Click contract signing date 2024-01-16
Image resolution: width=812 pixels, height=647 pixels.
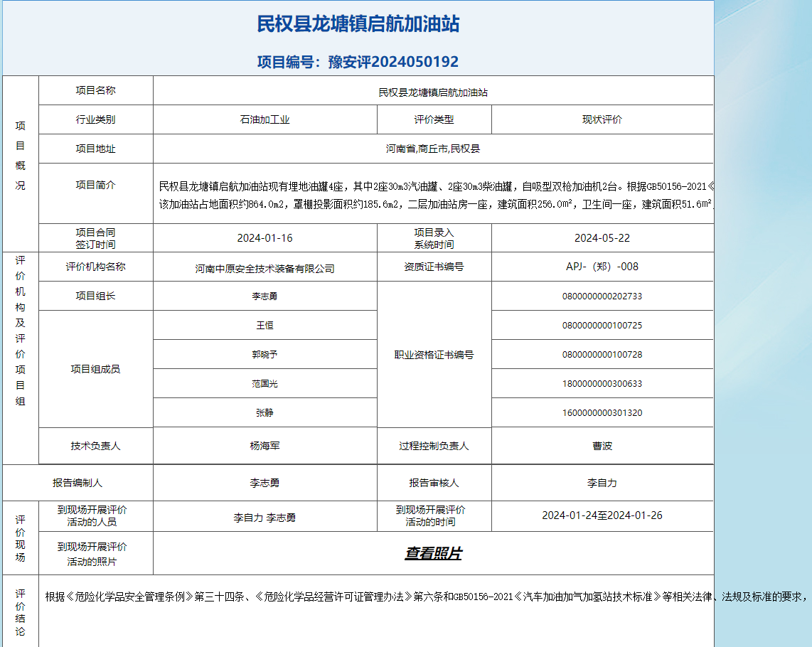(x=265, y=237)
